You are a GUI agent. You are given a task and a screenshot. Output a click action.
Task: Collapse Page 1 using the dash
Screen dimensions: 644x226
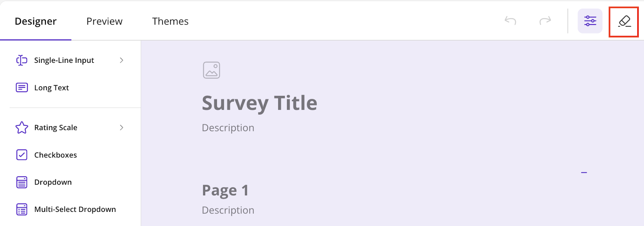pos(584,172)
